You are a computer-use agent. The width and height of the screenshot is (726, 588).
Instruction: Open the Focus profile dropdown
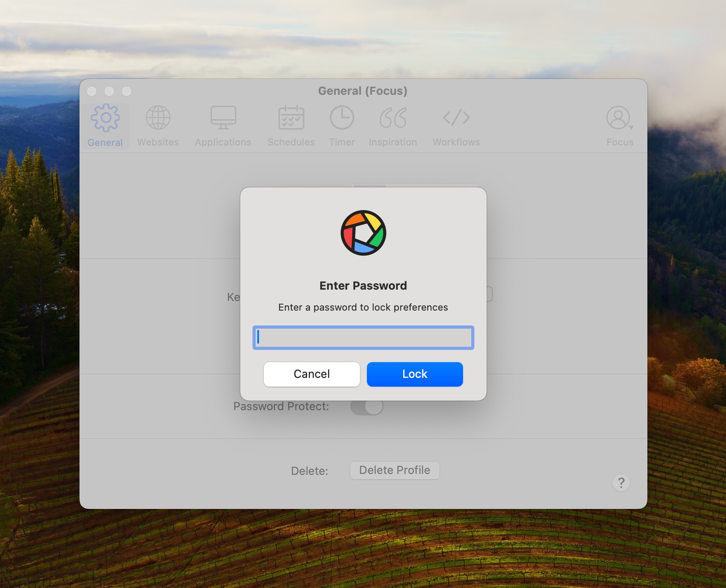point(619,126)
